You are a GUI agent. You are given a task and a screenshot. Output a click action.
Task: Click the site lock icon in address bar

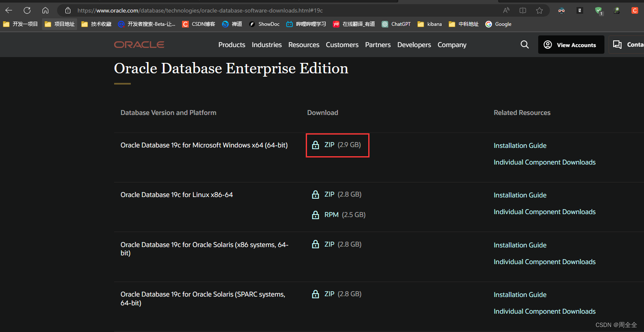68,10
